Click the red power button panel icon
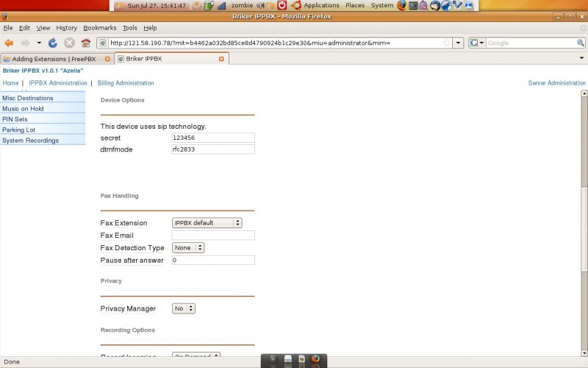This screenshot has height=368, width=588. click(282, 5)
